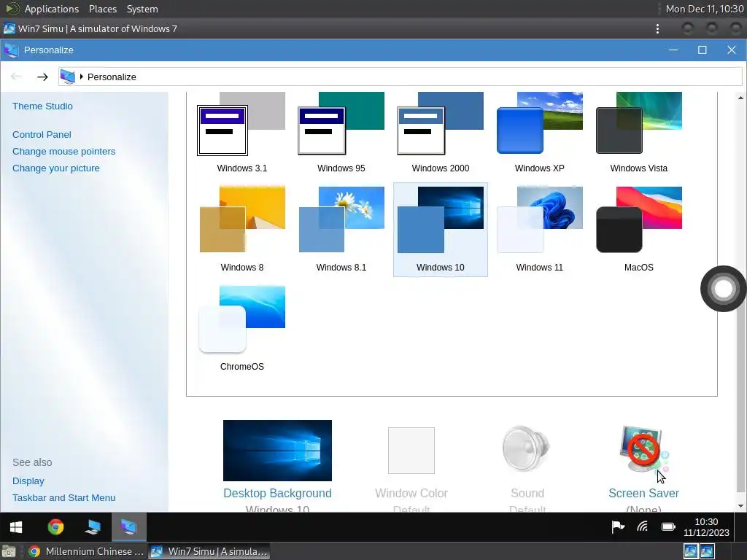Open Taskbar and Start Menu link
The width and height of the screenshot is (747, 560).
(64, 497)
